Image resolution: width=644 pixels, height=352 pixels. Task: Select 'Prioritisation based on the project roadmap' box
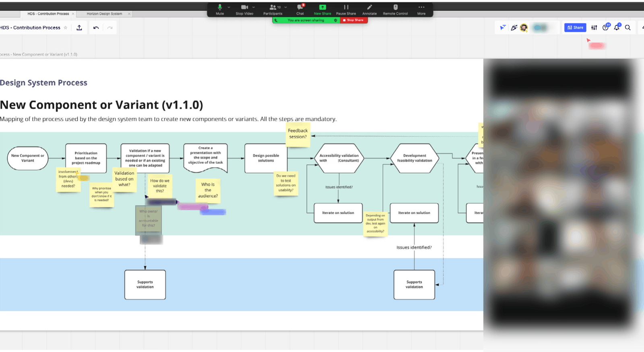click(86, 158)
